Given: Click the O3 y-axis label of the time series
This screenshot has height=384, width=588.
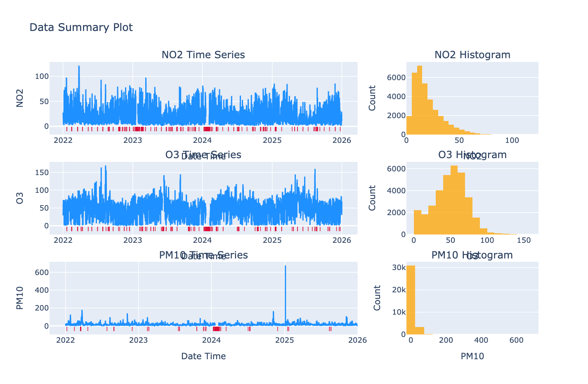Looking at the screenshot, I should tap(20, 198).
